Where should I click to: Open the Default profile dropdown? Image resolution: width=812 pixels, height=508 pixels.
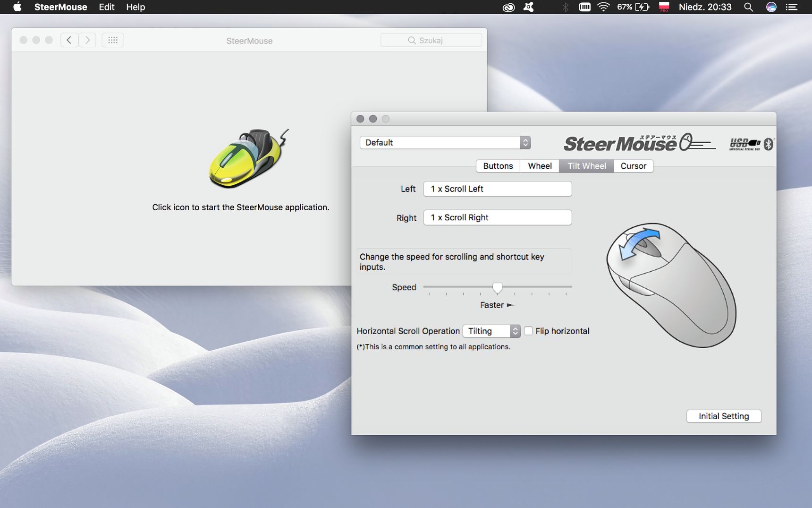[x=445, y=142]
